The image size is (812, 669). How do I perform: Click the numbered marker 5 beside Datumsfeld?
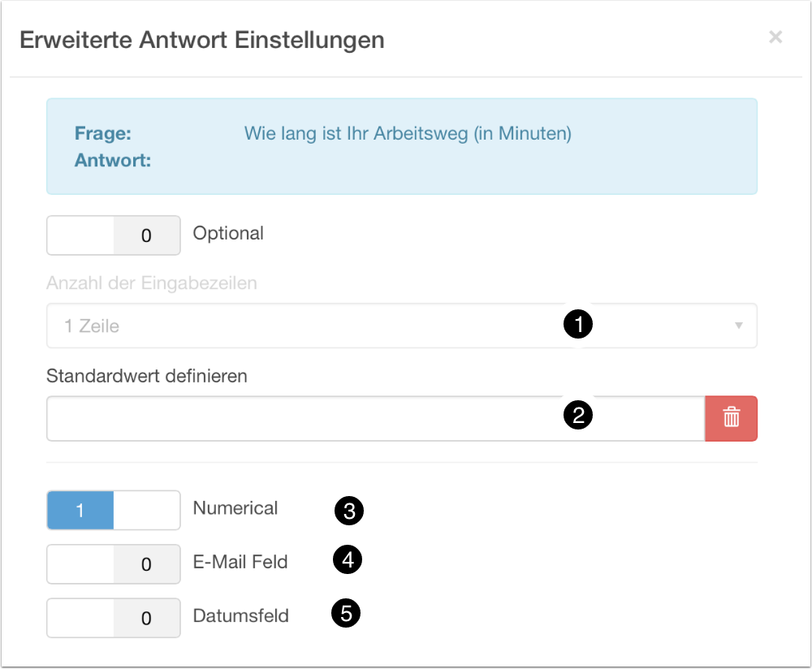click(x=346, y=614)
